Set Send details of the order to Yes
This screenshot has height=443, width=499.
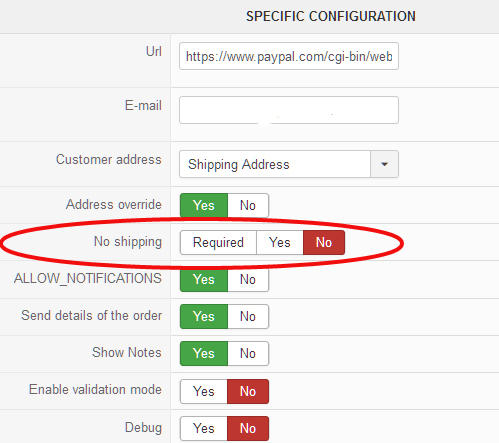click(204, 316)
